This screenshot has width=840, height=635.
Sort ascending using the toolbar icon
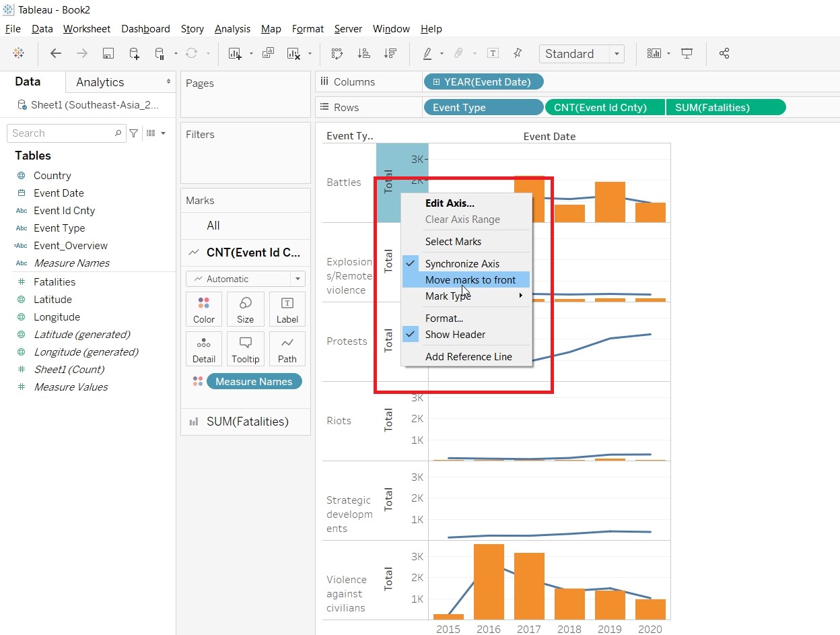click(x=363, y=54)
